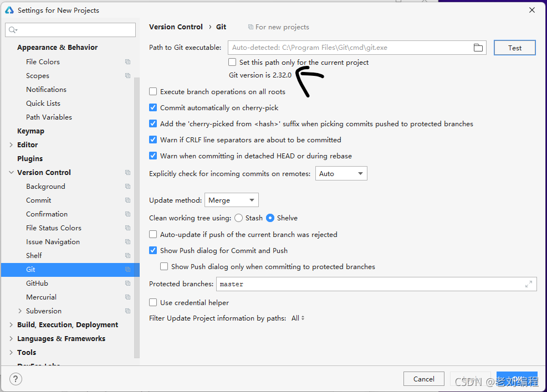
Task: Click the 'For new projects' page icon
Action: [x=251, y=27]
